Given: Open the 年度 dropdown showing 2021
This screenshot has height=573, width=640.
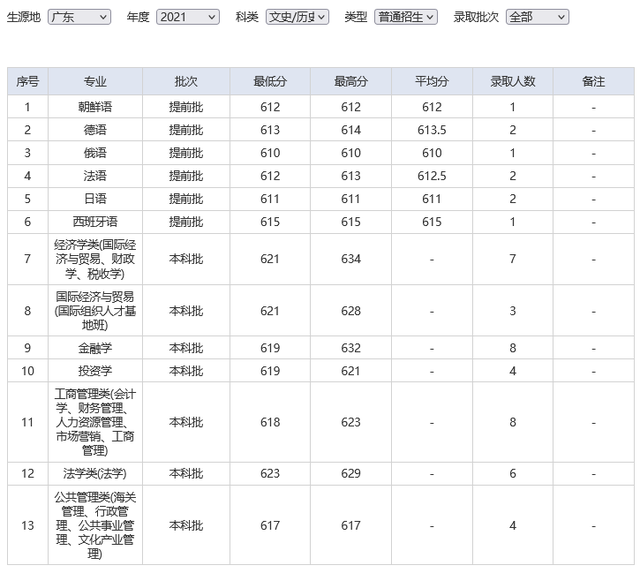Looking at the screenshot, I should pyautogui.click(x=188, y=17).
